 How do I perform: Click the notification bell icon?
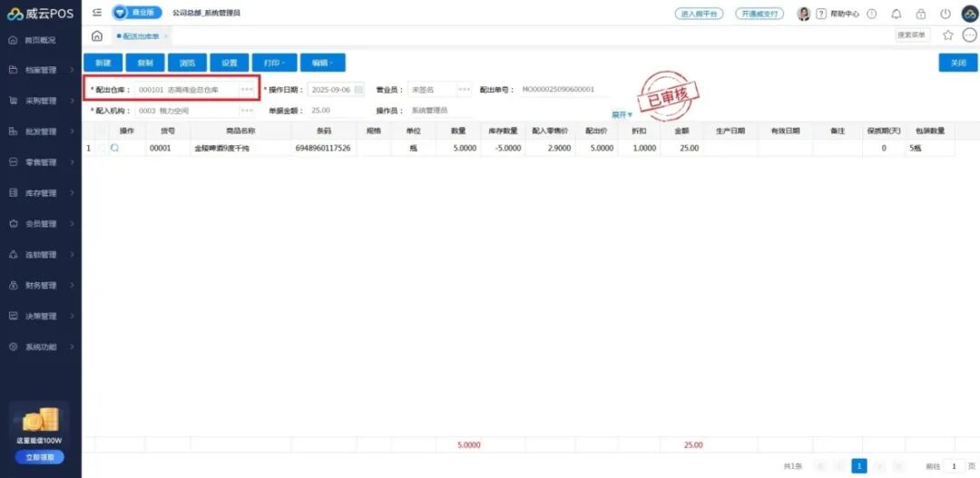point(897,14)
